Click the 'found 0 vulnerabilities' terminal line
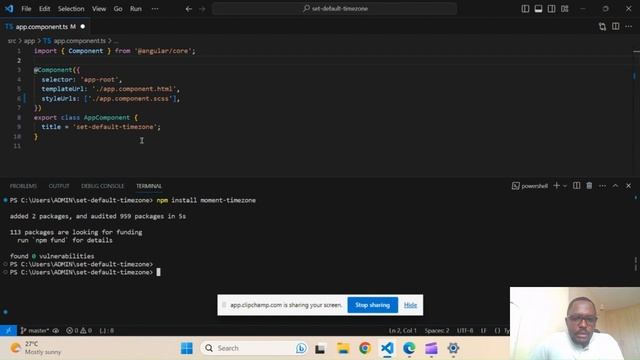 [x=52, y=256]
